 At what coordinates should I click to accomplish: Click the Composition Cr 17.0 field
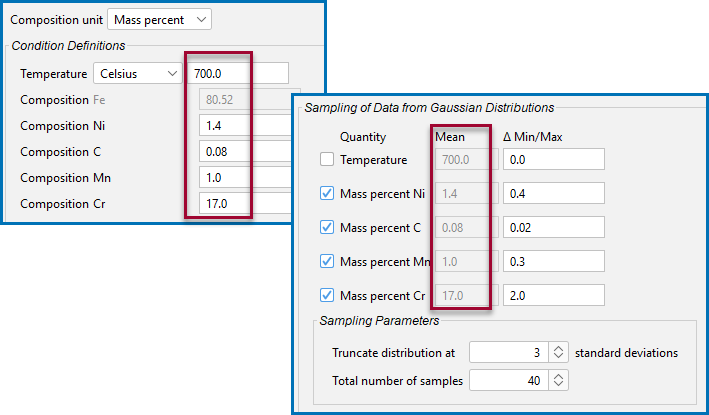coord(246,204)
